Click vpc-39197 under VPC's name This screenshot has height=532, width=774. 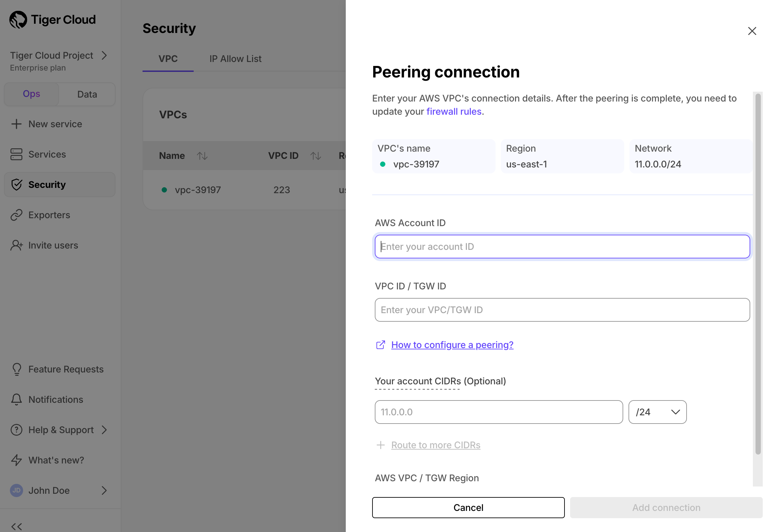pyautogui.click(x=416, y=164)
